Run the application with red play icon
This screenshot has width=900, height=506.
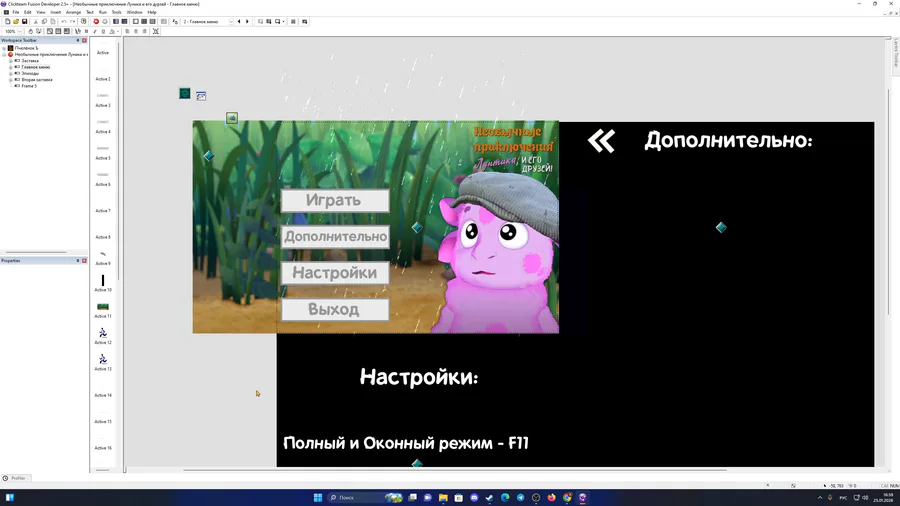pyautogui.click(x=96, y=21)
